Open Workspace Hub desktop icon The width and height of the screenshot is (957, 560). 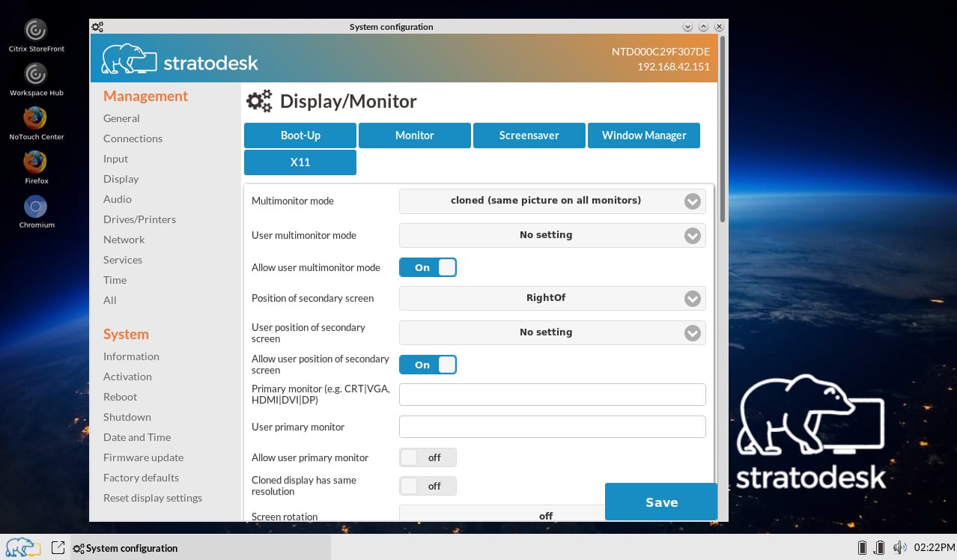[x=36, y=79]
